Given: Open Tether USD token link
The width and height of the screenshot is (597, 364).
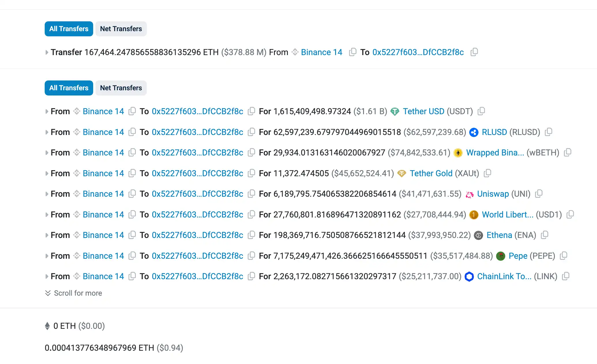Looking at the screenshot, I should click(423, 111).
